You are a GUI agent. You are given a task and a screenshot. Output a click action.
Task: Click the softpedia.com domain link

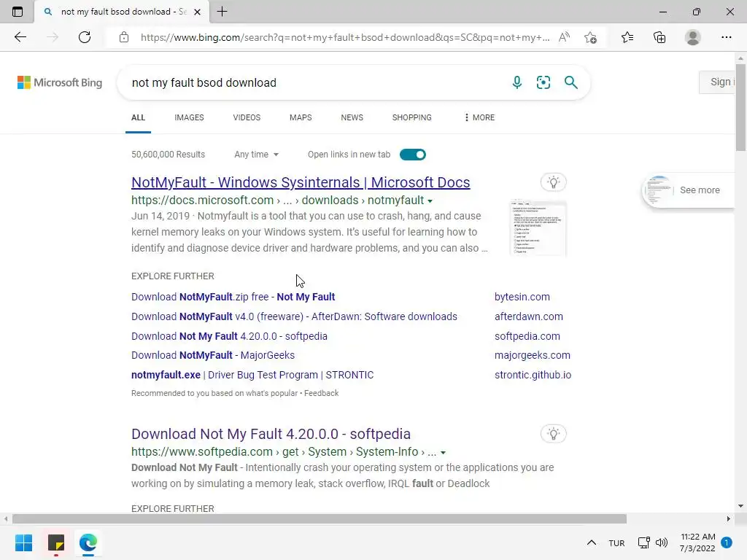[527, 336]
